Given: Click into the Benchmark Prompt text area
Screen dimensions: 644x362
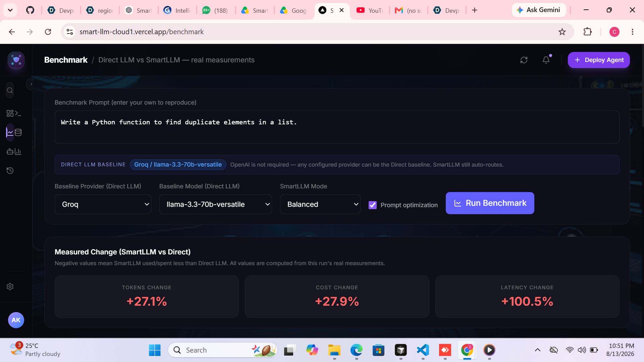Looking at the screenshot, I should [x=337, y=127].
